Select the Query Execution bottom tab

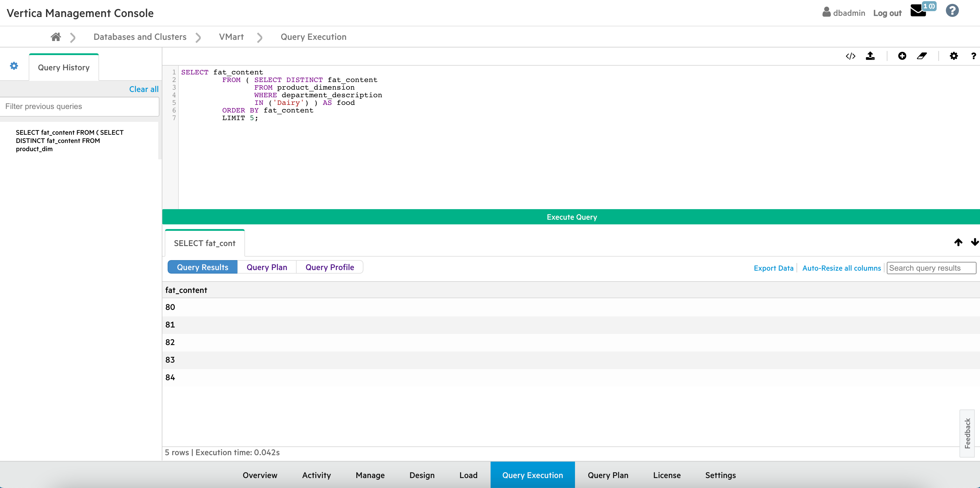pos(532,475)
